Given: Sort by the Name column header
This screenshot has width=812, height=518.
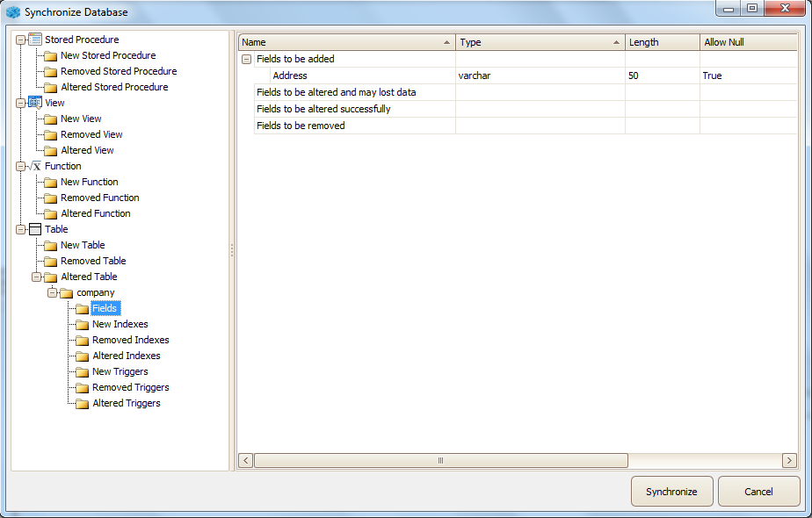Looking at the screenshot, I should 346,42.
